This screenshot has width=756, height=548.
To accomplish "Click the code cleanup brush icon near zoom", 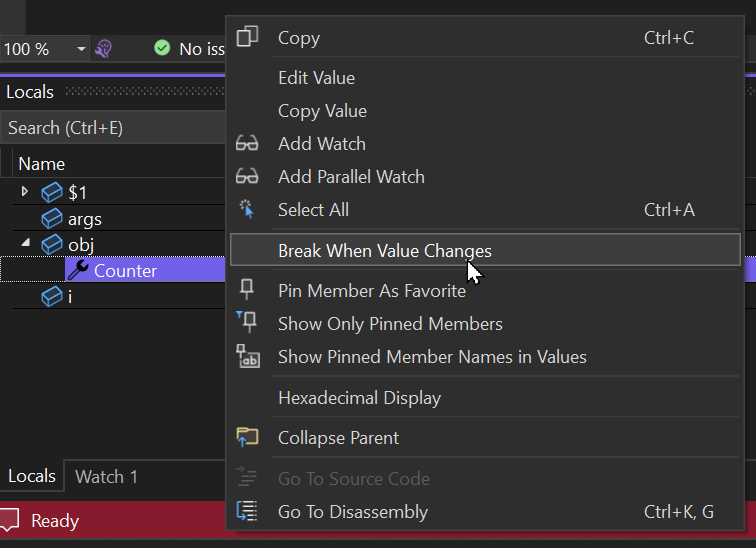I will click(103, 49).
